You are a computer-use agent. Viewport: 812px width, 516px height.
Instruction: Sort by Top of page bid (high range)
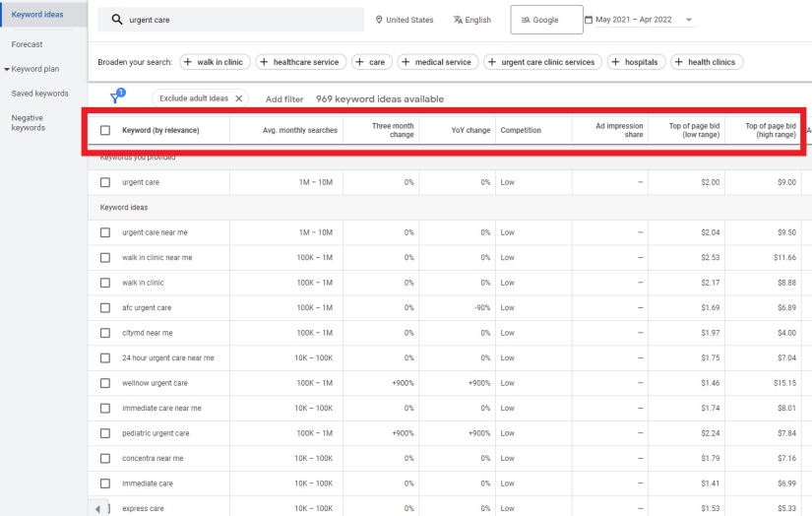771,130
